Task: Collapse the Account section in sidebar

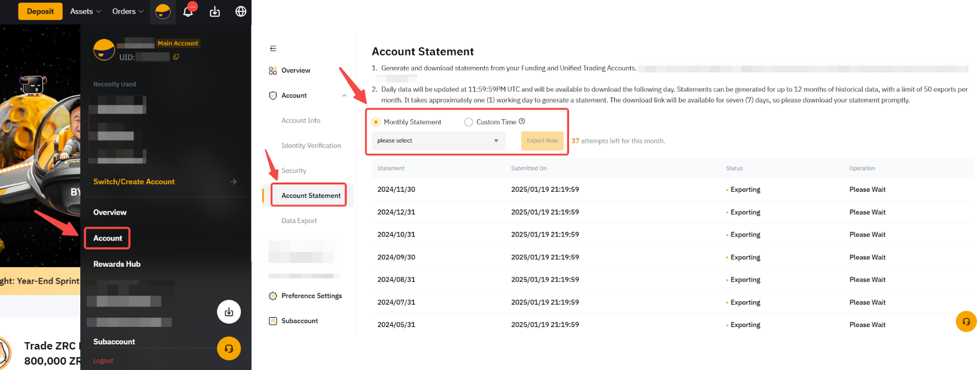Action: point(344,96)
